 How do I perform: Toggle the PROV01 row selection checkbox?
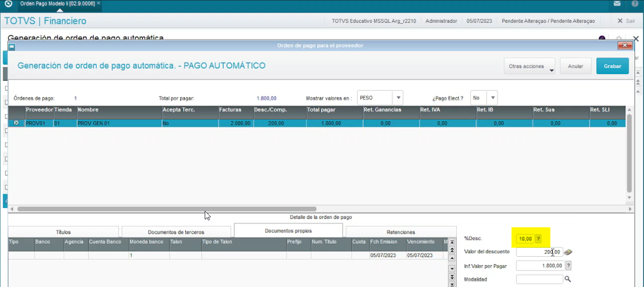coord(16,123)
